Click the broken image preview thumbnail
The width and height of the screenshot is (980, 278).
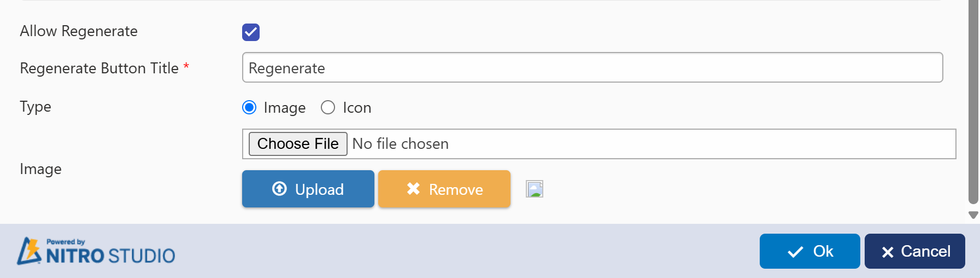pyautogui.click(x=535, y=189)
